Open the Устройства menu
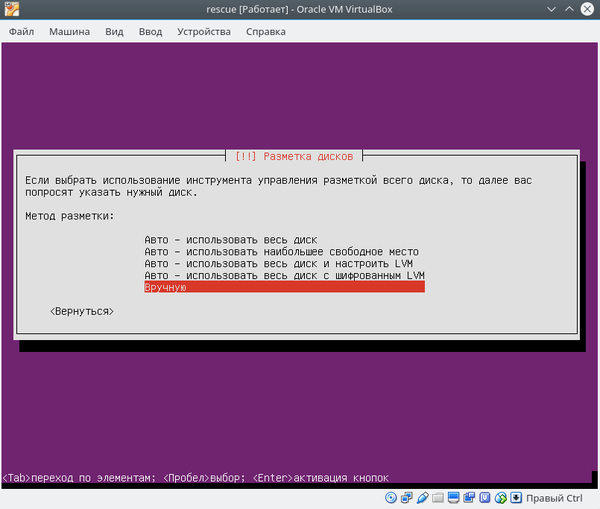Image resolution: width=600 pixels, height=509 pixels. tap(204, 32)
